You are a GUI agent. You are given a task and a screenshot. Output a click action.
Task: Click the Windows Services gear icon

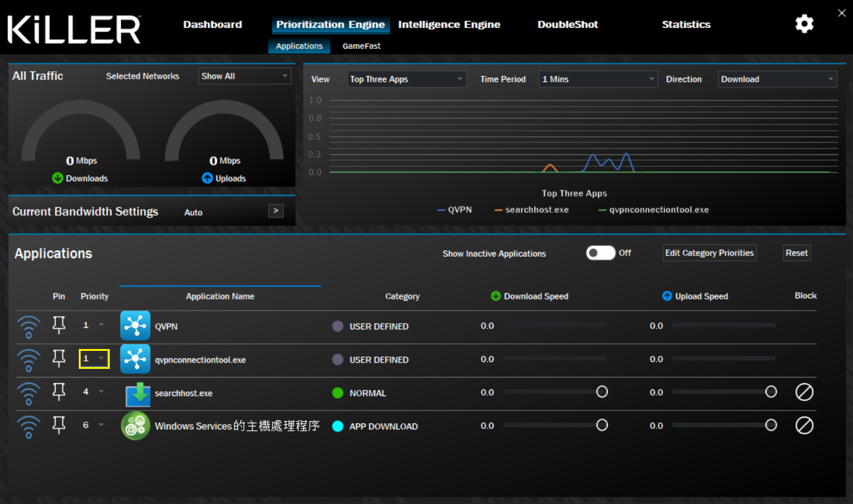point(135,425)
